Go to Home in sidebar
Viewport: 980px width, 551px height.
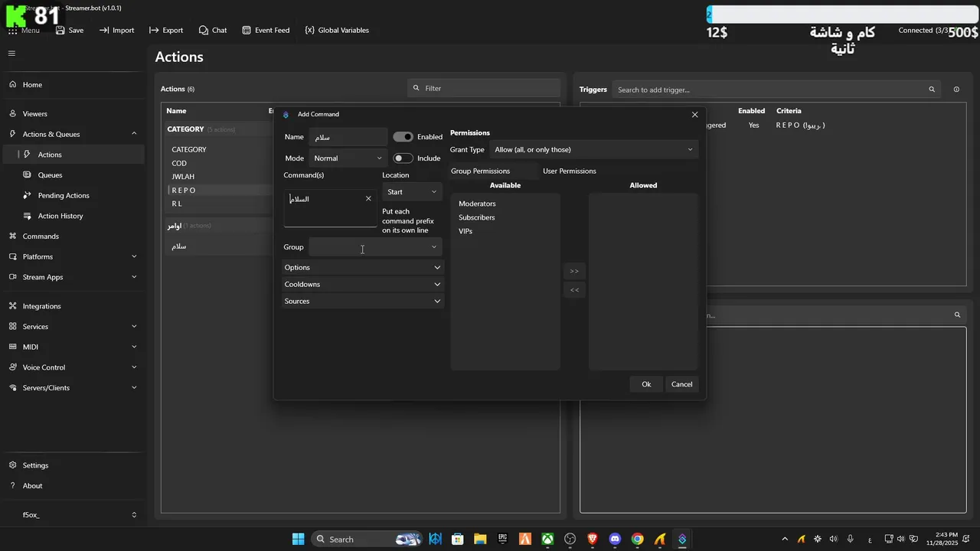coord(73,84)
